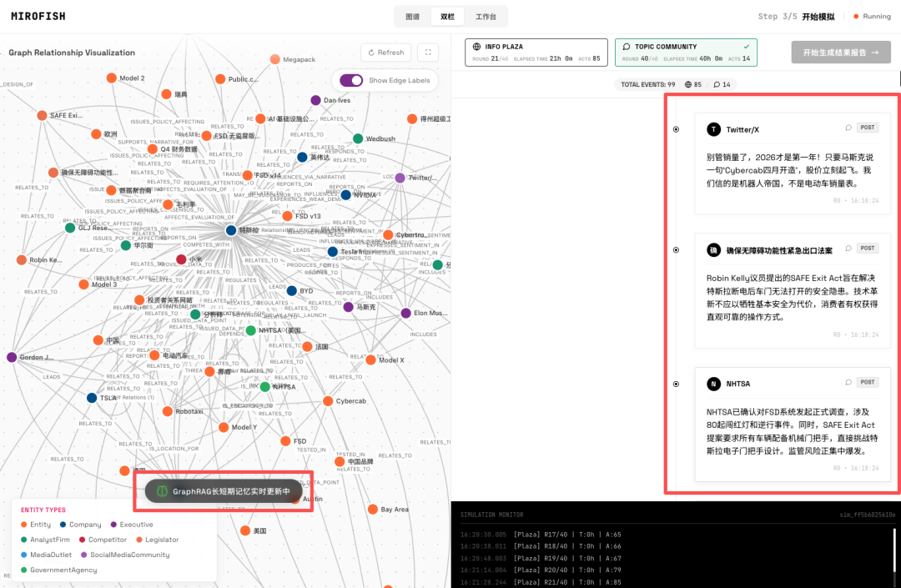Image resolution: width=901 pixels, height=588 pixels.
Task: Click Company legend color dot
Action: point(63,525)
